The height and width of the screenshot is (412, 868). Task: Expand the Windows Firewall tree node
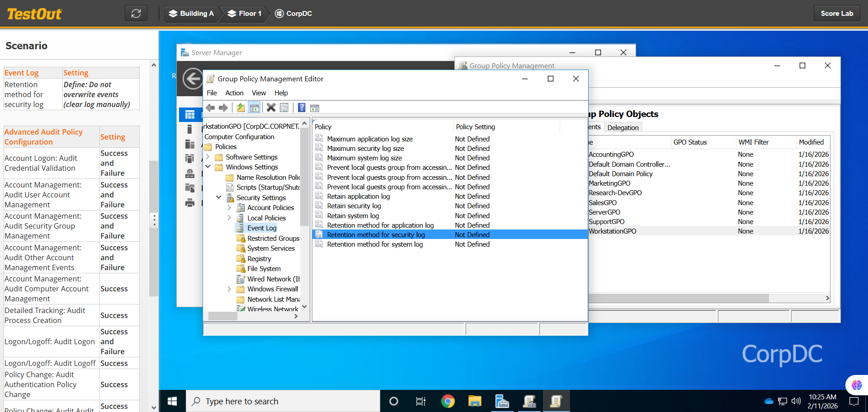(x=229, y=289)
